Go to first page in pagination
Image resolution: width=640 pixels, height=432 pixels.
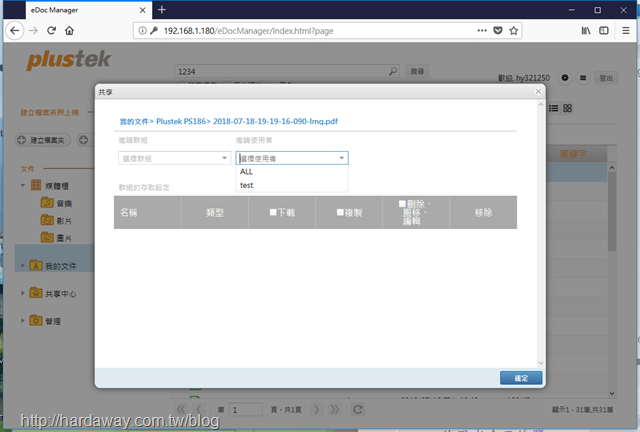(x=182, y=410)
